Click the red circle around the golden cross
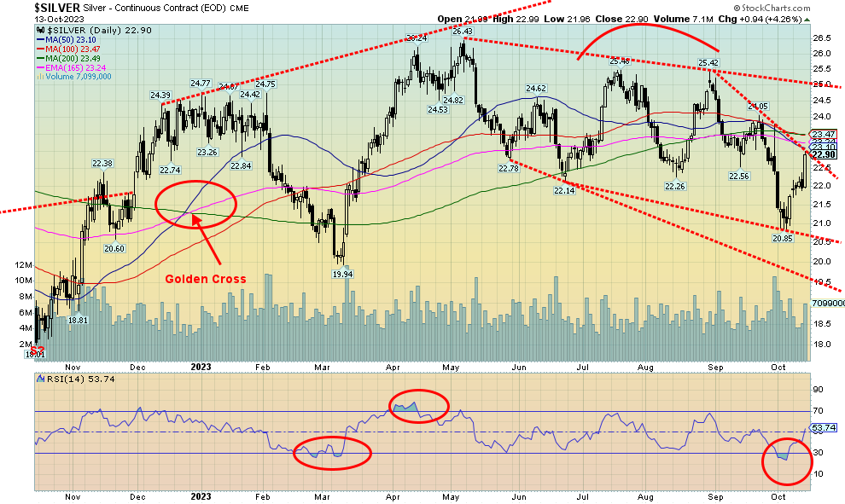 (197, 204)
